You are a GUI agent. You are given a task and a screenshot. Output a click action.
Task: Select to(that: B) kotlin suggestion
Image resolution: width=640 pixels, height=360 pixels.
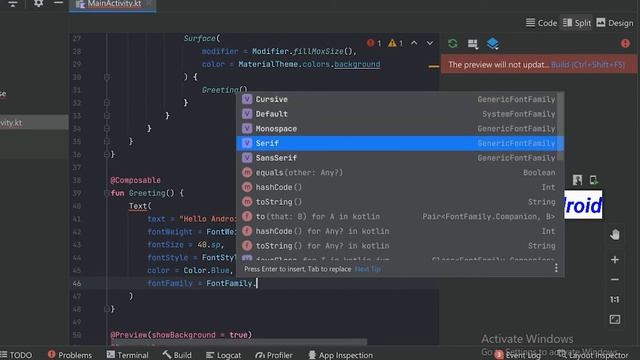click(399, 217)
